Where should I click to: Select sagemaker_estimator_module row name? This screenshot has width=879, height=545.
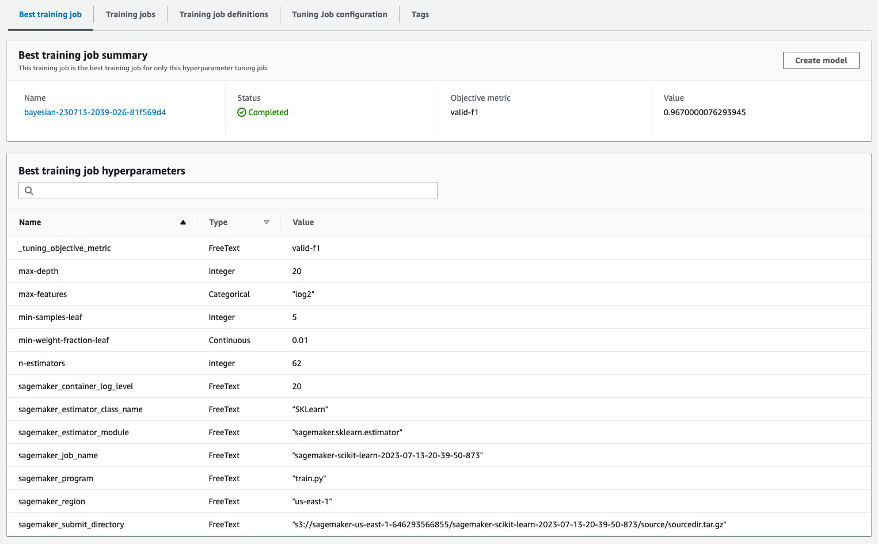point(73,432)
